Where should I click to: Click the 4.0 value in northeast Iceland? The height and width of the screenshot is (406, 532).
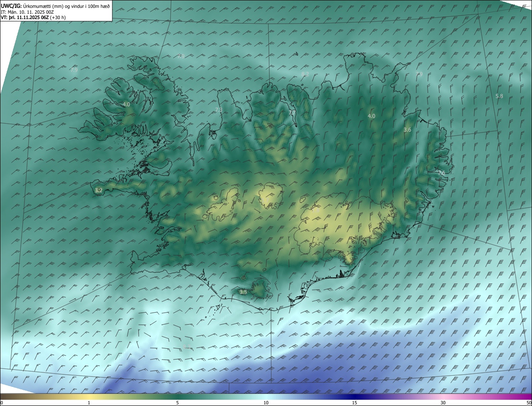pyautogui.click(x=372, y=116)
